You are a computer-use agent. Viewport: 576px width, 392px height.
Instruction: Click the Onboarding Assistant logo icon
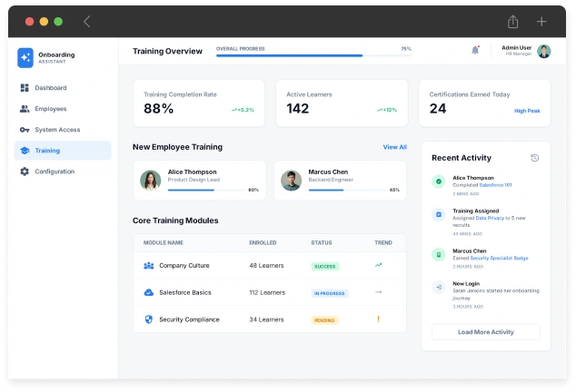pyautogui.click(x=25, y=57)
